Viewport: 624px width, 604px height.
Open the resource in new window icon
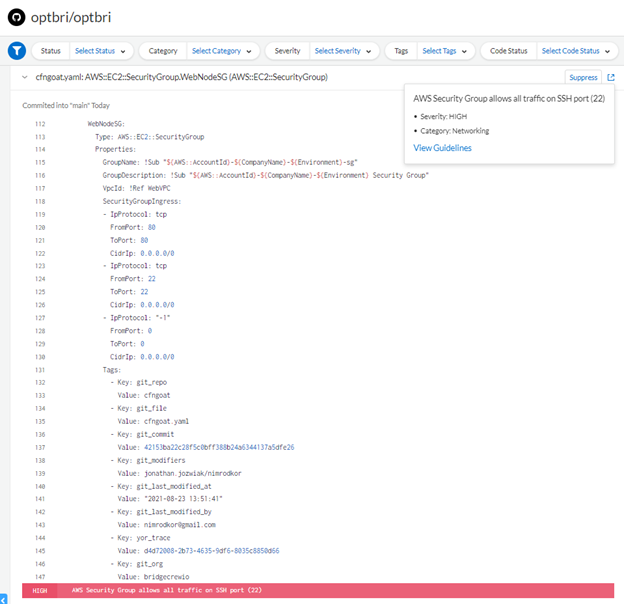(610, 77)
